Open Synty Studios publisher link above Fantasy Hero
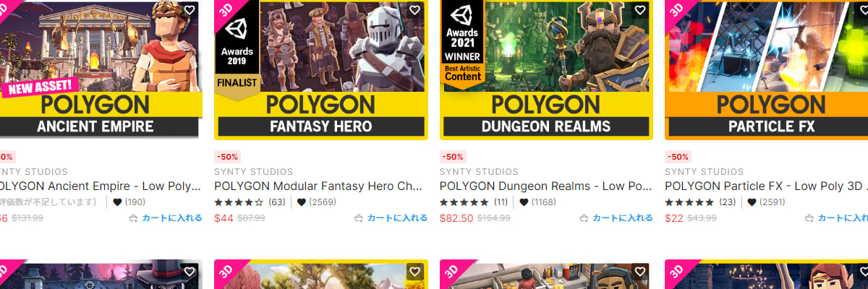This screenshot has width=868, height=289. coord(254,172)
